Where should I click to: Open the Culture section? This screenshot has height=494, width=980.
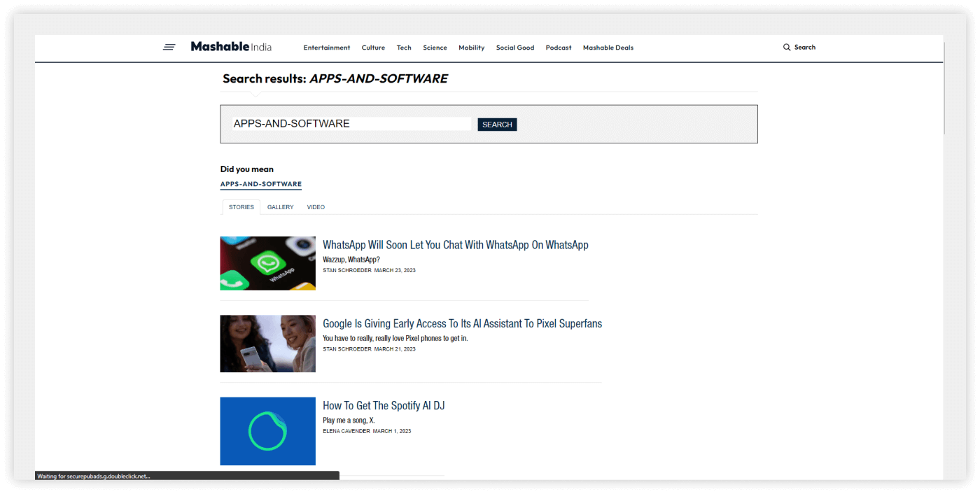[373, 48]
